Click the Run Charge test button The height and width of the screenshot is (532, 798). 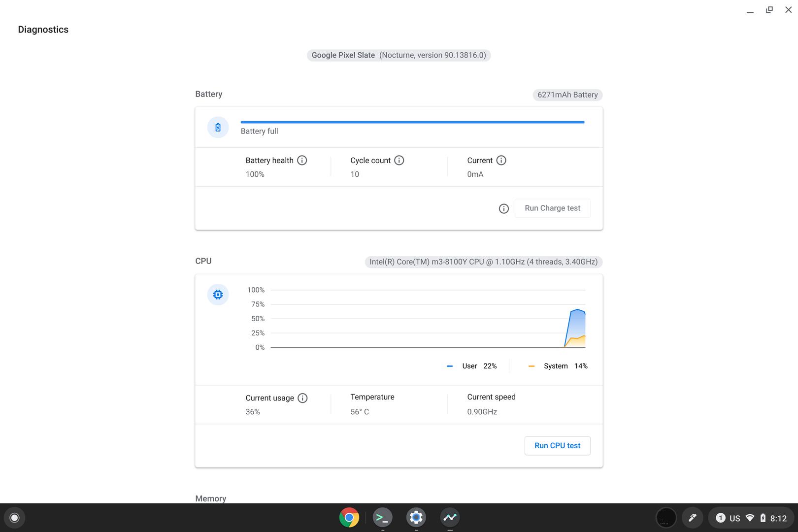pyautogui.click(x=552, y=208)
